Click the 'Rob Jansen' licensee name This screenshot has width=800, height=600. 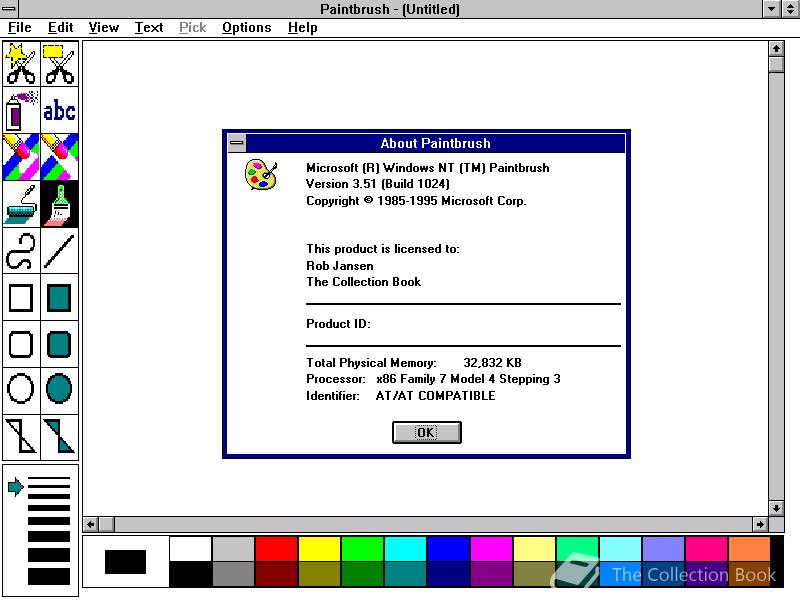(x=340, y=266)
